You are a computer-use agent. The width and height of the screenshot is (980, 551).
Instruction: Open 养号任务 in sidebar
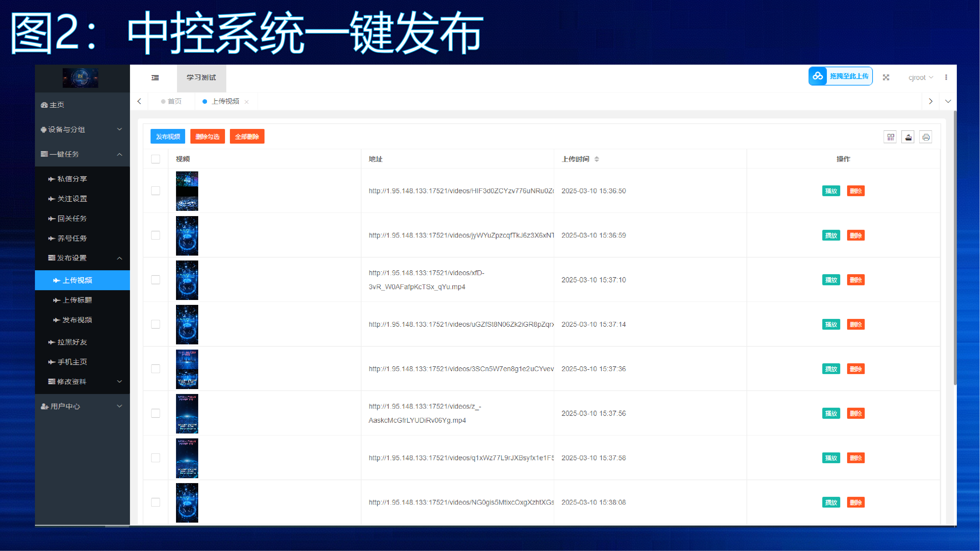[x=83, y=238]
